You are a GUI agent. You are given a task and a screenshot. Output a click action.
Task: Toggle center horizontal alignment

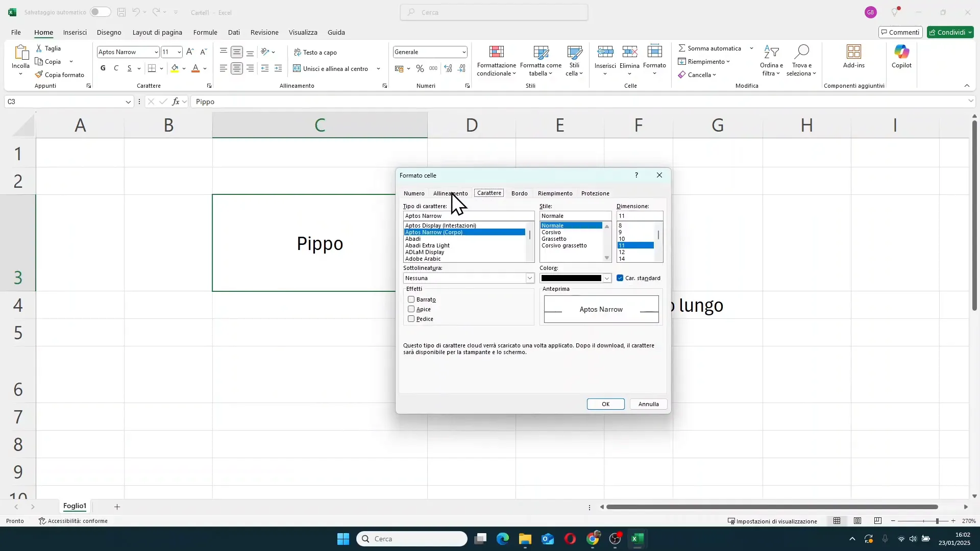pos(237,68)
